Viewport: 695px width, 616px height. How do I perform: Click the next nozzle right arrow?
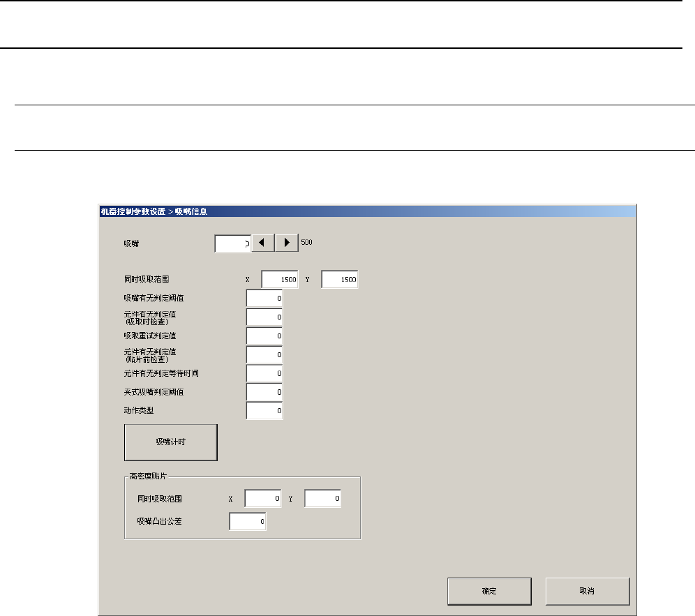287,243
